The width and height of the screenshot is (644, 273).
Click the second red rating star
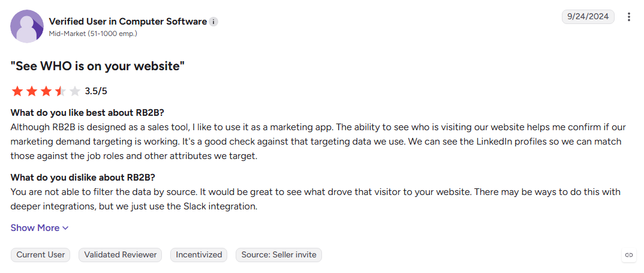pos(32,91)
